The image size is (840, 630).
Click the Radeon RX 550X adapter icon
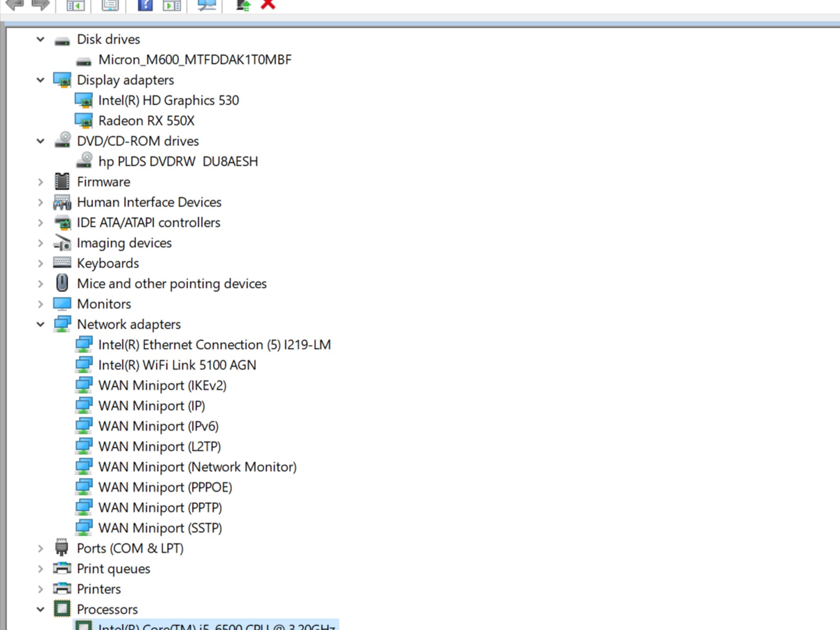click(84, 121)
